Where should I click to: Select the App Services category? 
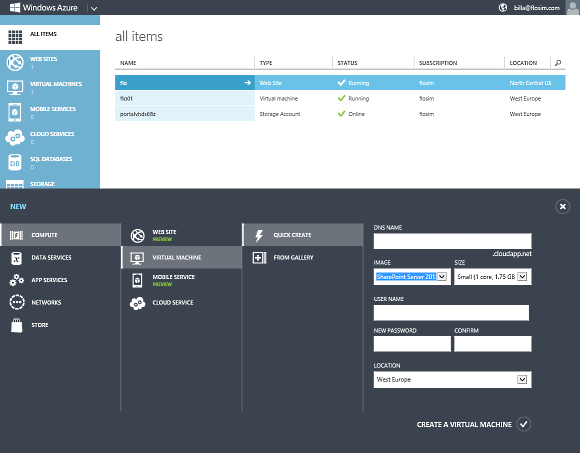pos(61,280)
